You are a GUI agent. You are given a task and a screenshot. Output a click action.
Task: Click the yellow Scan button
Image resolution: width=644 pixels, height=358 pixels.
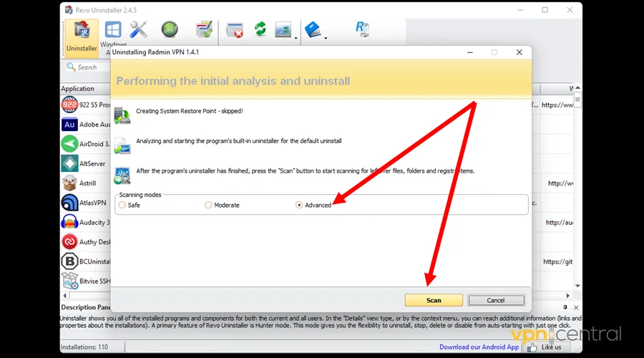pyautogui.click(x=434, y=300)
